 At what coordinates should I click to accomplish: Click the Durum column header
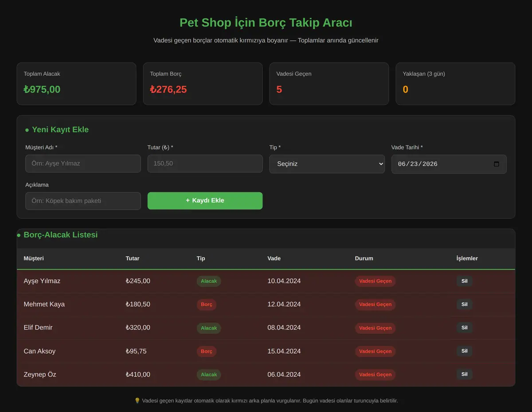(364, 259)
